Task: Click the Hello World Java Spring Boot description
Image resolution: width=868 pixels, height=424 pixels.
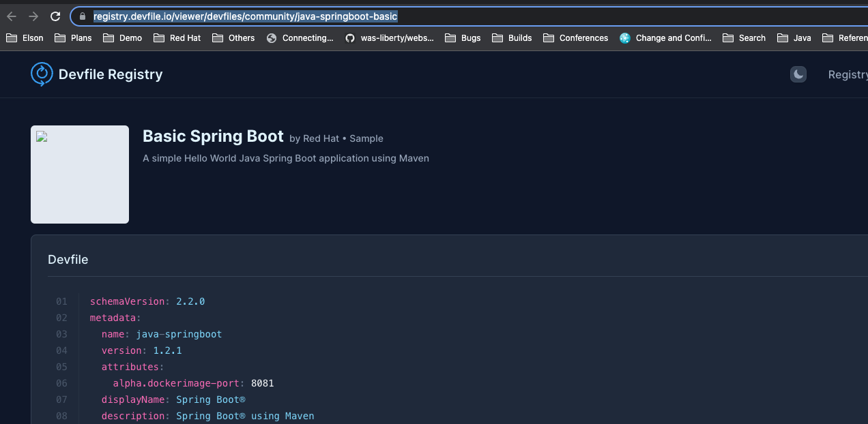Action: point(286,158)
